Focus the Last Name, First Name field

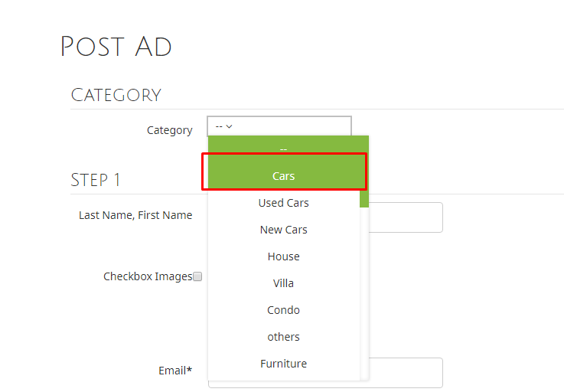406,217
